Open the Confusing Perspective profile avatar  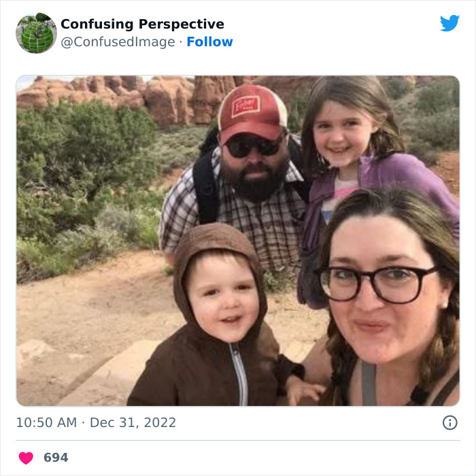pos(36,33)
